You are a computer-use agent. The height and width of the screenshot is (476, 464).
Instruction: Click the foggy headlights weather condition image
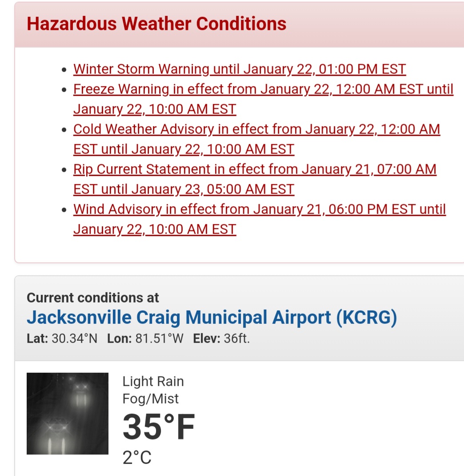click(x=68, y=413)
